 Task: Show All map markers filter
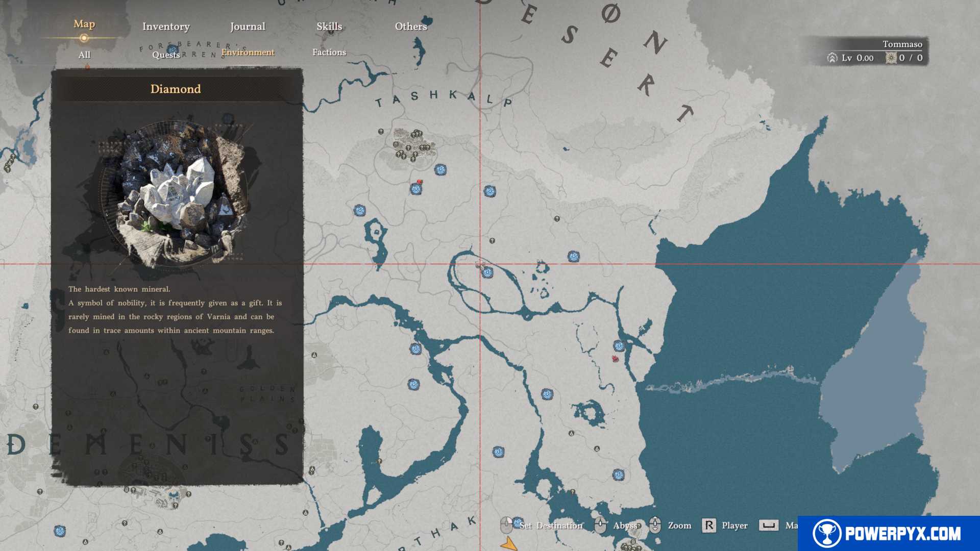tap(84, 55)
